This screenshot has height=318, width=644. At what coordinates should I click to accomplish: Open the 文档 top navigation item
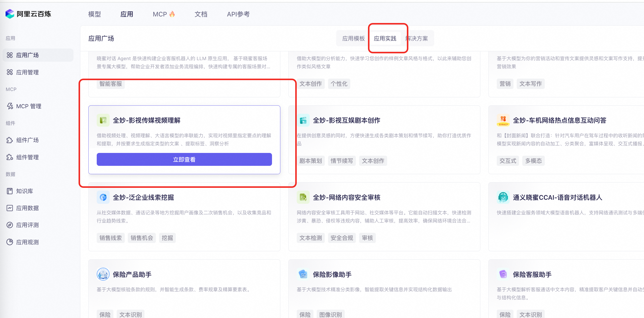click(x=201, y=14)
